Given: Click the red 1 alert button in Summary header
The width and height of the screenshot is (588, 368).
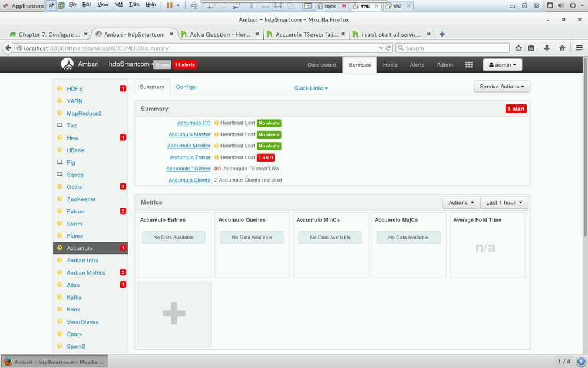Looking at the screenshot, I should (x=516, y=109).
